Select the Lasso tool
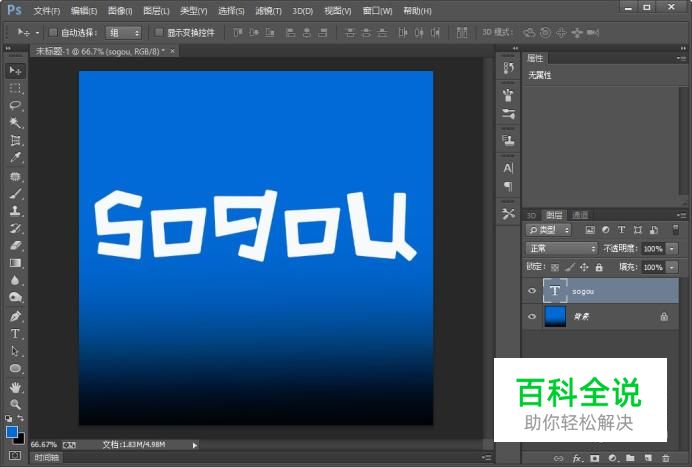692x467 pixels. 15,105
